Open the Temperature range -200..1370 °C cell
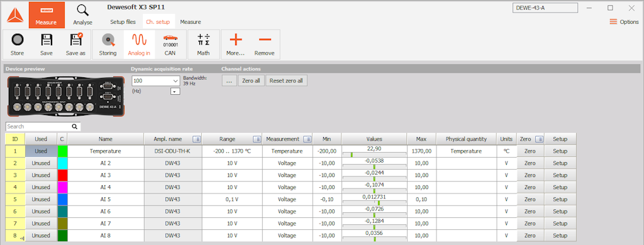The width and height of the screenshot is (644, 245). click(232, 151)
